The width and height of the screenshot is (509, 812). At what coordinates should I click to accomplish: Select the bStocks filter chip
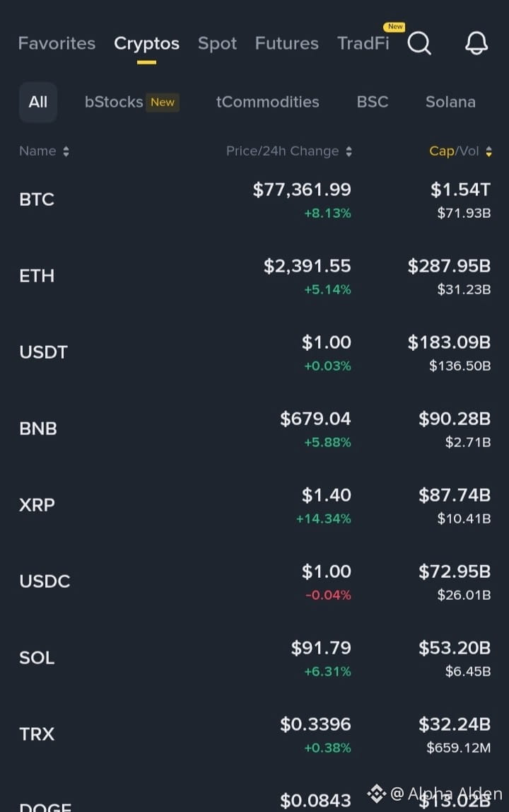[131, 102]
